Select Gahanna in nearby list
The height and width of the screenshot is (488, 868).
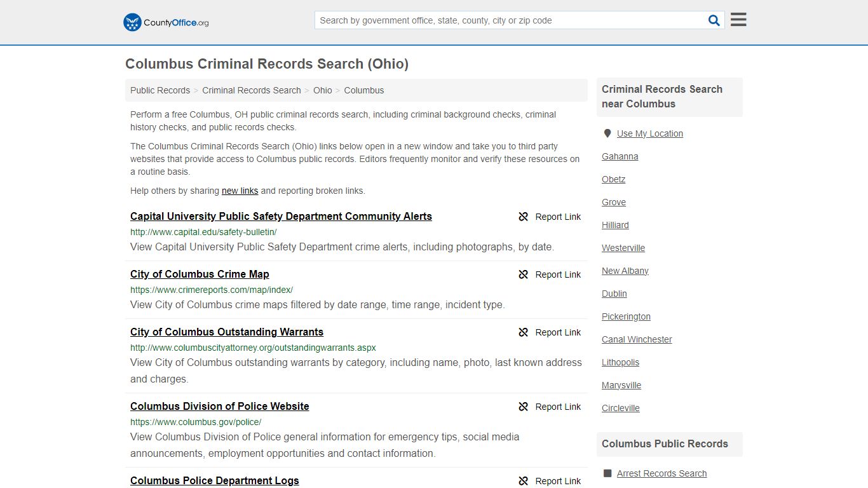(x=620, y=156)
